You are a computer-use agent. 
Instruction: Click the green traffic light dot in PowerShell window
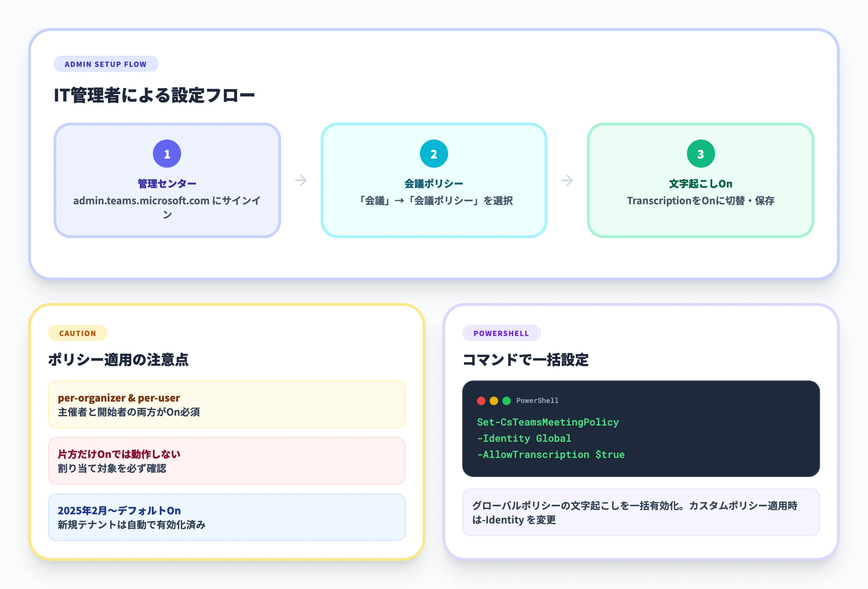coord(507,401)
